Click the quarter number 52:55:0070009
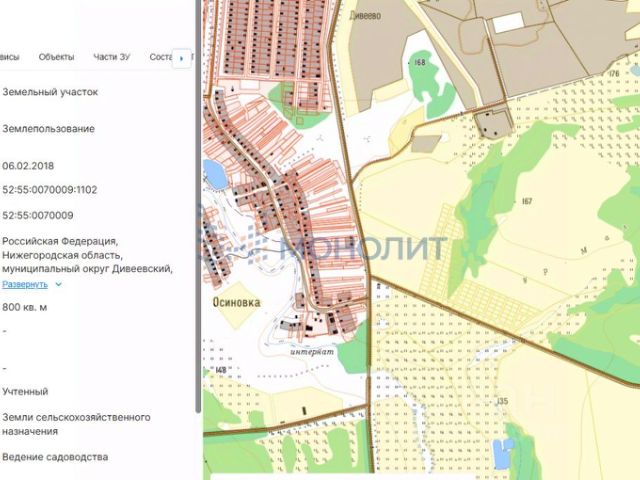 (x=38, y=215)
